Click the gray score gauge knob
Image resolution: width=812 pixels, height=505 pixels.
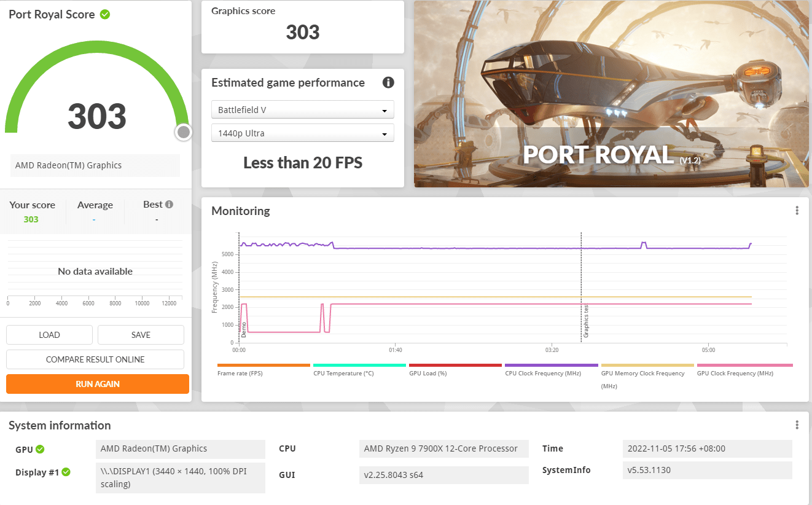click(x=183, y=132)
